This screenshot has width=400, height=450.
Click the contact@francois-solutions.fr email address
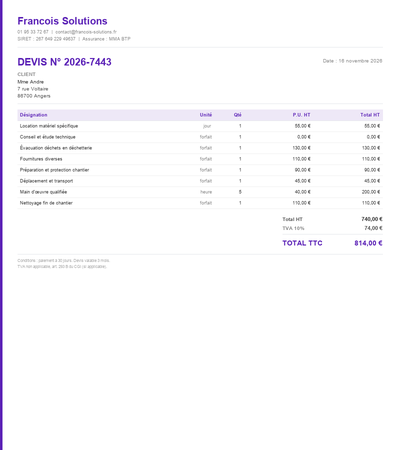pos(86,32)
